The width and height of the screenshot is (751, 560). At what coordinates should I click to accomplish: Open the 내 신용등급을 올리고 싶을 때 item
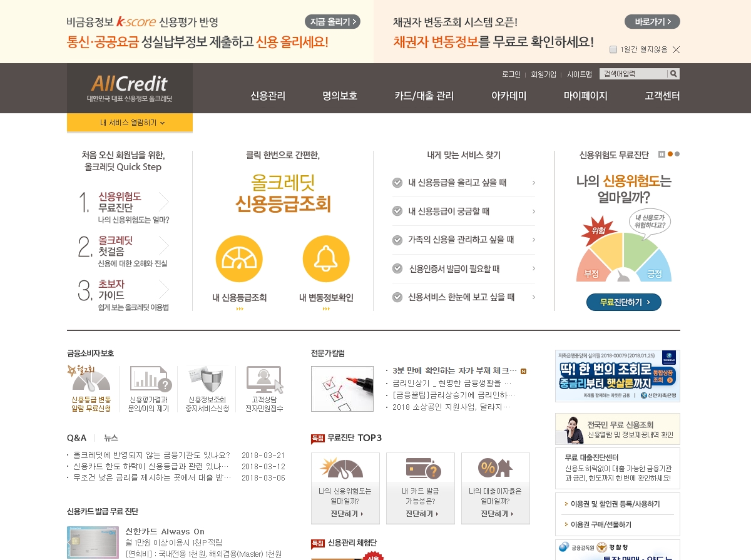click(x=463, y=183)
